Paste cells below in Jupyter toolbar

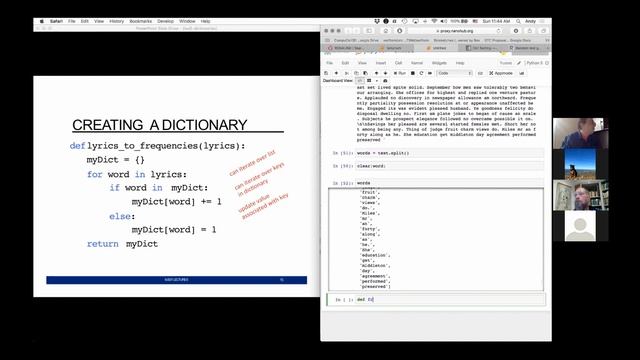[x=365, y=73]
